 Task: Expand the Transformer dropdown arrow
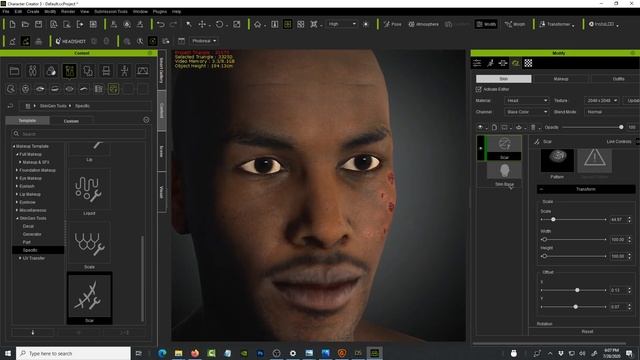(x=573, y=25)
